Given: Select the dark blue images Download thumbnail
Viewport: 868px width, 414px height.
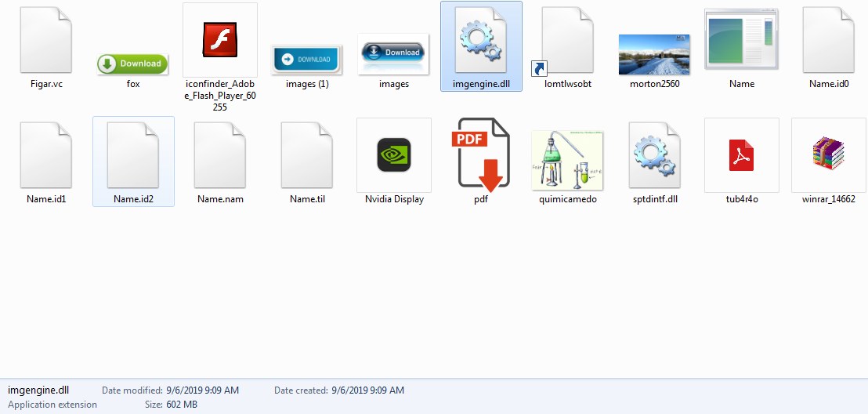Looking at the screenshot, I should point(393,54).
